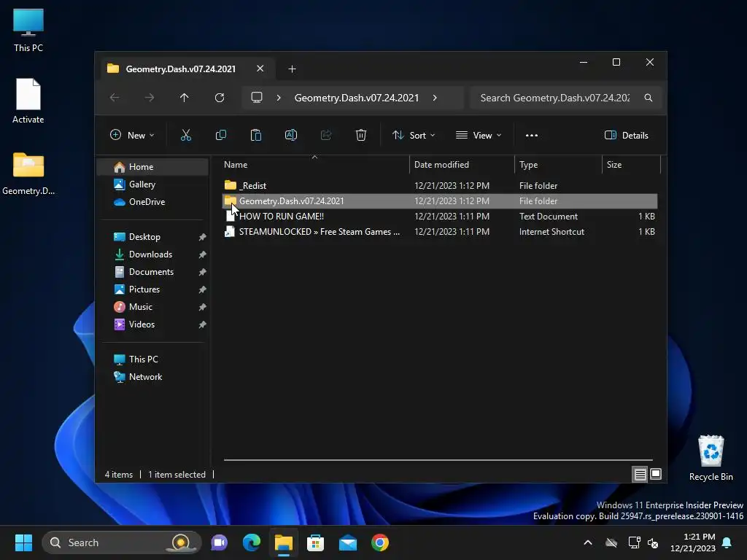
Task: Open the Mail app from taskbar
Action: point(348,542)
